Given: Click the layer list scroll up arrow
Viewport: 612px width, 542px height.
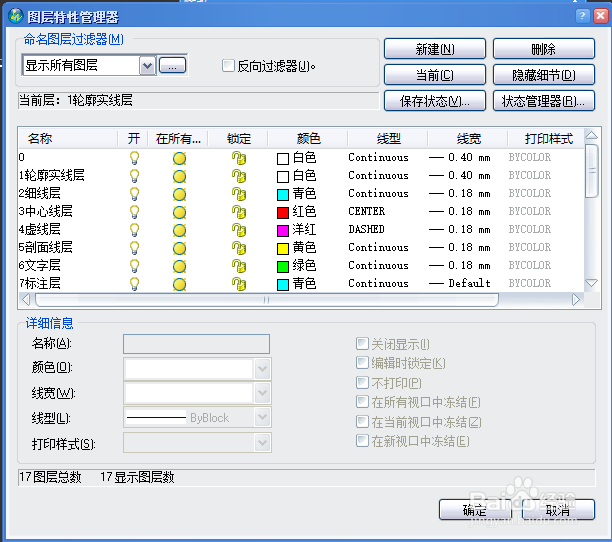Looking at the screenshot, I should click(x=592, y=135).
